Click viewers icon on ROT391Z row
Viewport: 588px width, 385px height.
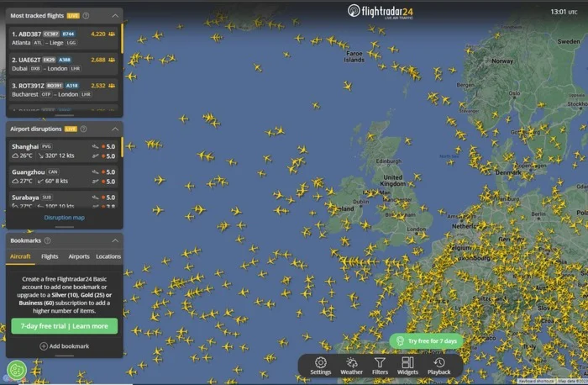click(x=112, y=86)
